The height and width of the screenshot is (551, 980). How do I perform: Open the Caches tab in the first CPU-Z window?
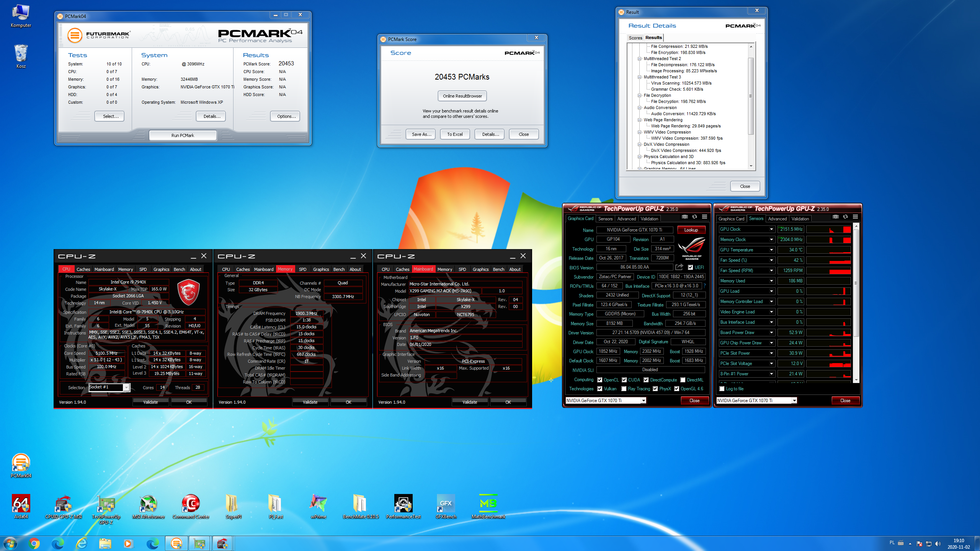(x=83, y=269)
